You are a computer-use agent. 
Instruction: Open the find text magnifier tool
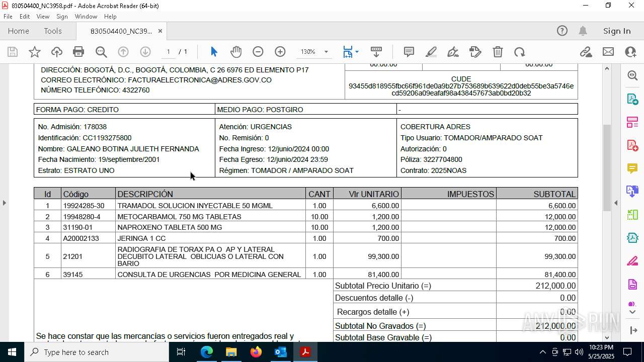click(101, 52)
